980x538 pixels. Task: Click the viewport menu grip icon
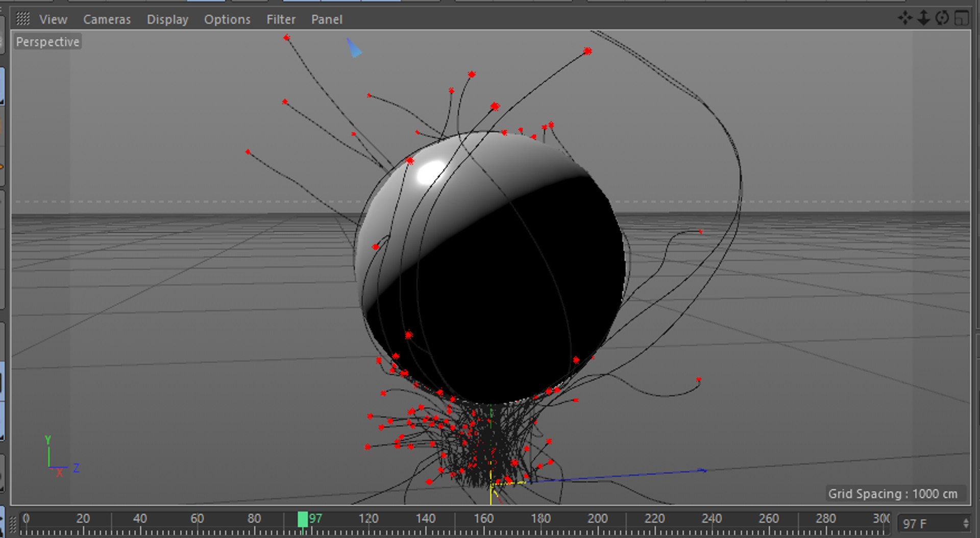(23, 19)
